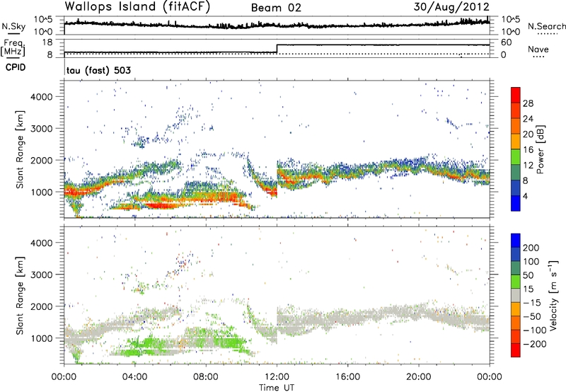Click the 04:00 time tick label
The image size is (566, 392).
click(x=134, y=377)
